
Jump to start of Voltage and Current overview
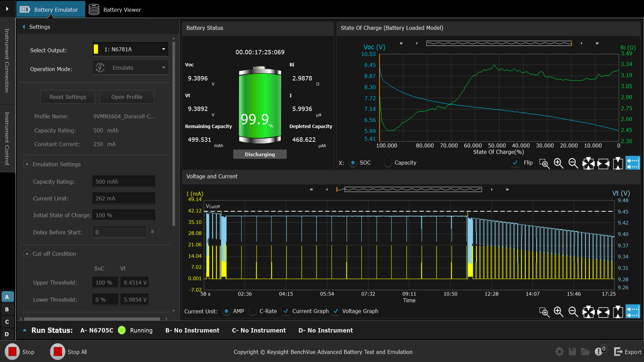(x=311, y=189)
